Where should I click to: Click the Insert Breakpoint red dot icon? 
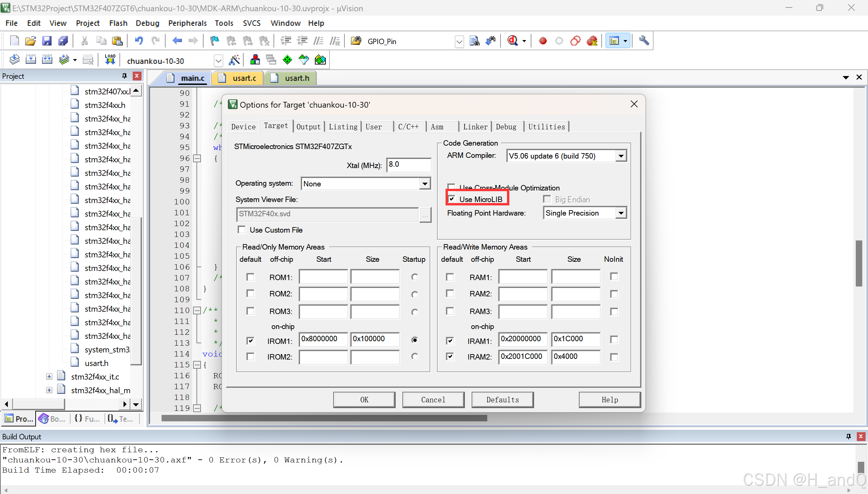click(543, 41)
